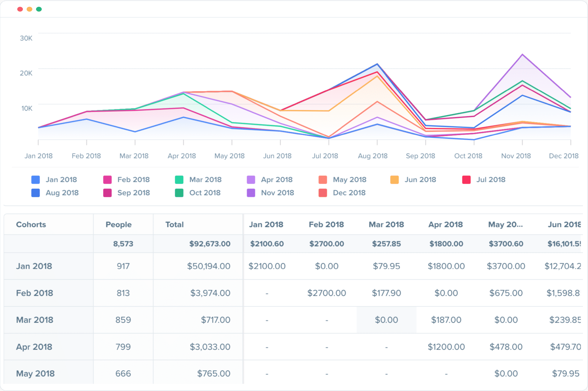Click the Mar 2018 green legend swatch
Image resolution: width=588 pixels, height=391 pixels.
[179, 179]
